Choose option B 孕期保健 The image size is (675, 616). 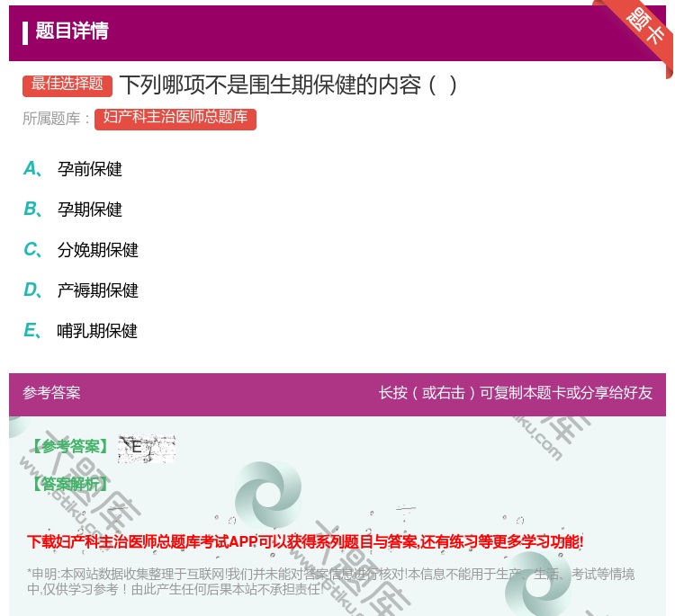[89, 210]
